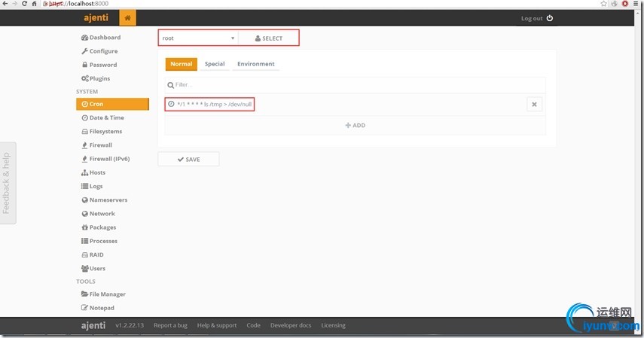Open the */1 * * * * cron entry
644x338 pixels.
pos(210,105)
